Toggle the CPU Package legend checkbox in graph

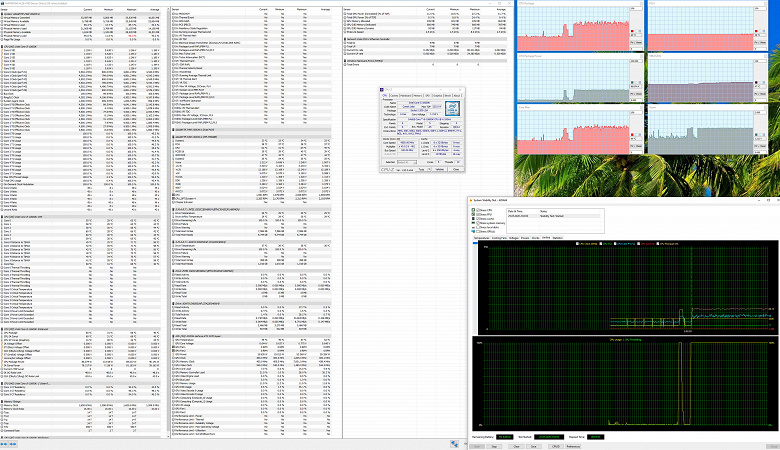click(658, 244)
